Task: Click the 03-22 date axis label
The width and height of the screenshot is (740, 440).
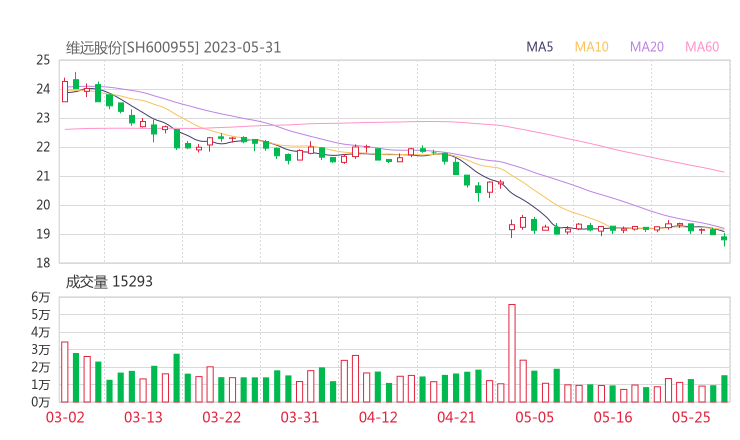Action: click(221, 417)
